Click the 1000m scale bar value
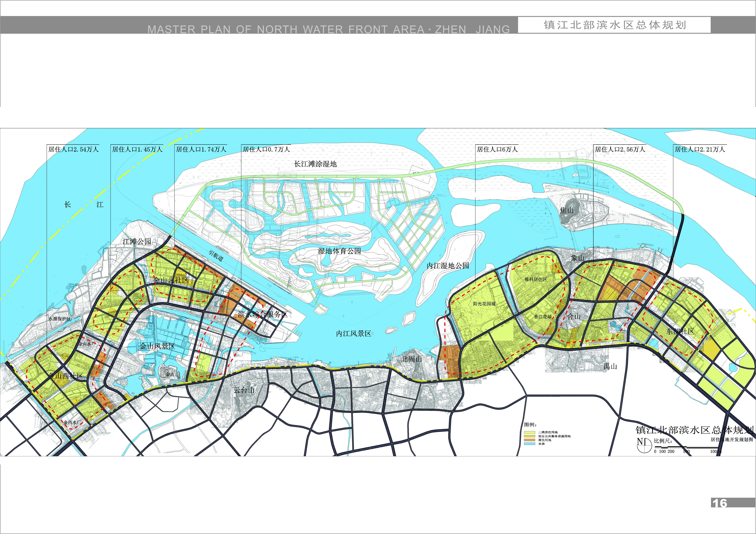Image resolution: width=756 pixels, height=534 pixels. [x=716, y=452]
